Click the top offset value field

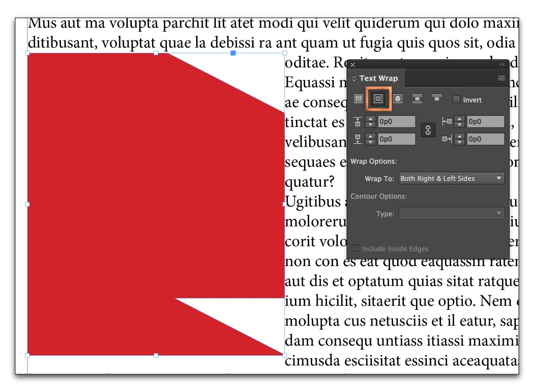tap(396, 122)
